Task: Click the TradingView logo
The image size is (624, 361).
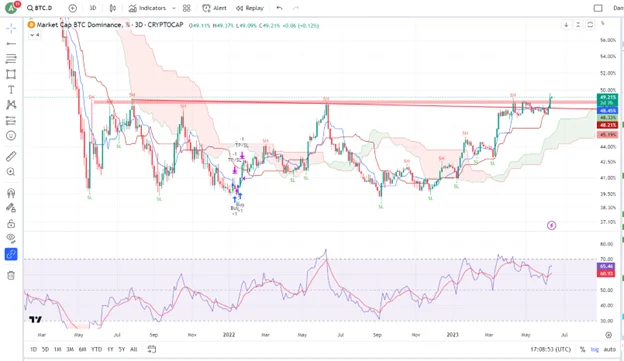Action: click(35, 319)
